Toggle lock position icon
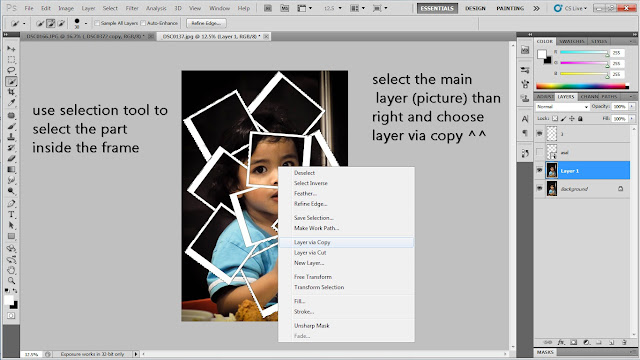 [x=571, y=118]
